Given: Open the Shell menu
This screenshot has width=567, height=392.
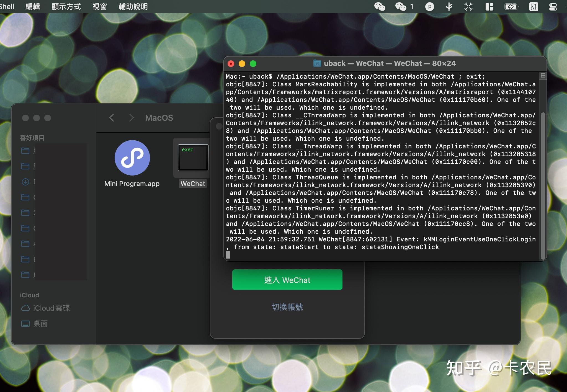Looking at the screenshot, I should tap(7, 6).
